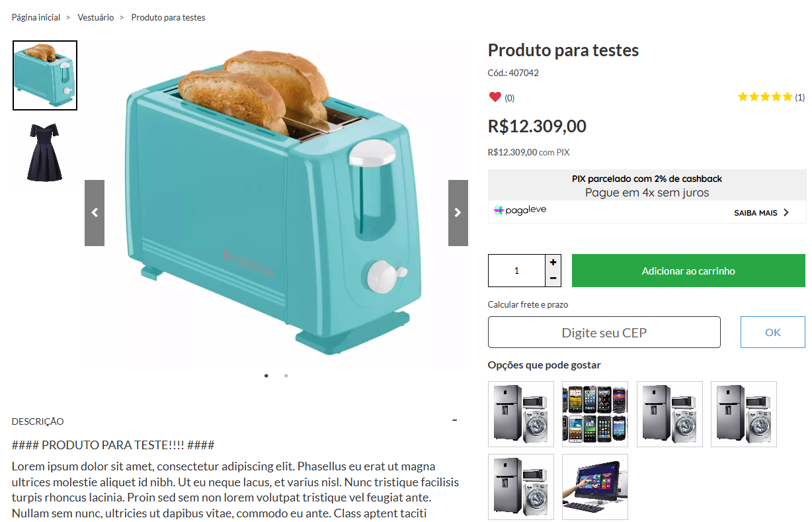Open the Vestuário breadcrumb

[x=96, y=18]
